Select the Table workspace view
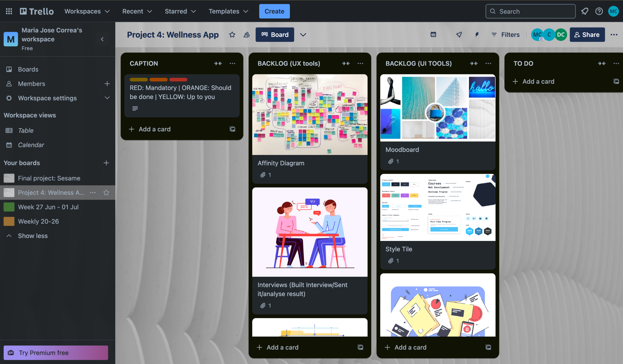The image size is (623, 364). pos(25,130)
